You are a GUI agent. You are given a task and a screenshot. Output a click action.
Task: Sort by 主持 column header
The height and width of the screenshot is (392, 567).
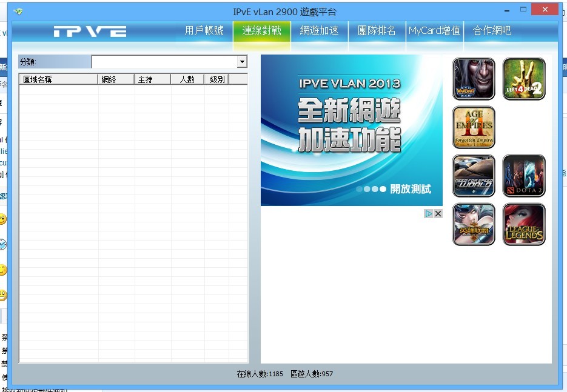153,79
